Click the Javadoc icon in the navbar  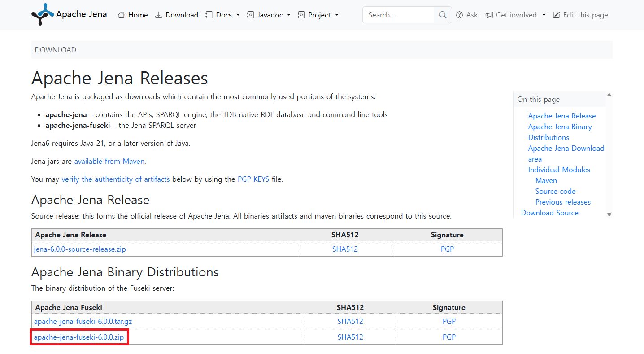pyautogui.click(x=250, y=15)
